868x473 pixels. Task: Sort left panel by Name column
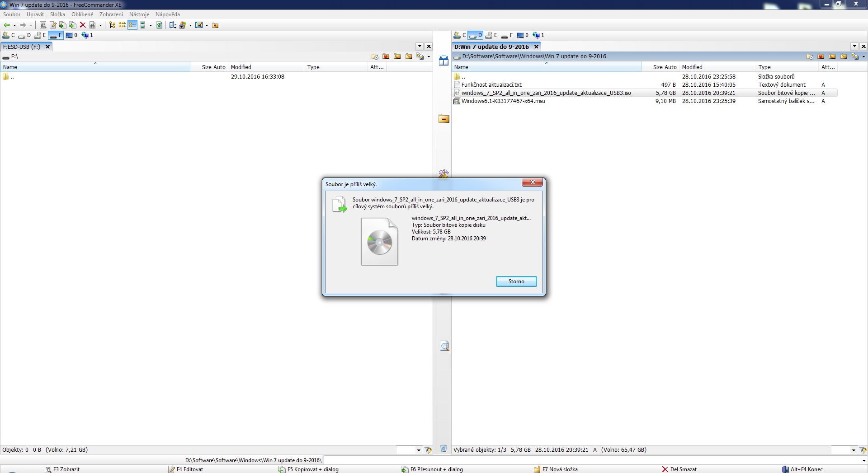tap(95, 67)
